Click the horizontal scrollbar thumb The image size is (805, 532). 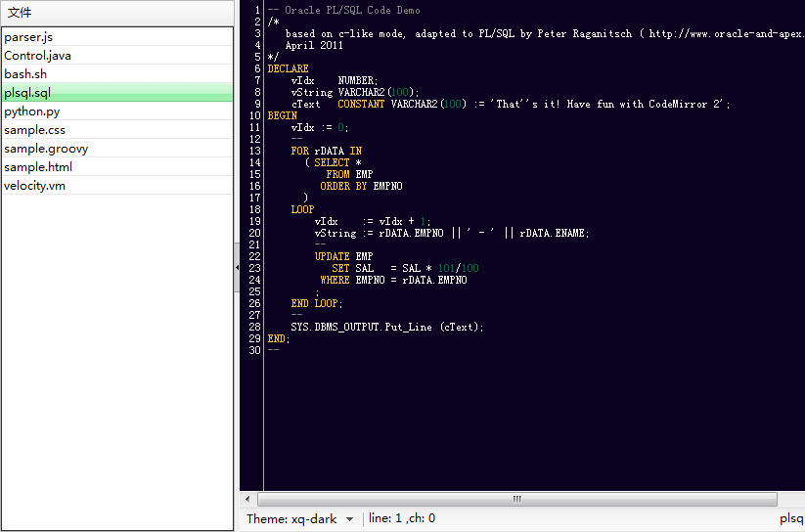pyautogui.click(x=516, y=499)
